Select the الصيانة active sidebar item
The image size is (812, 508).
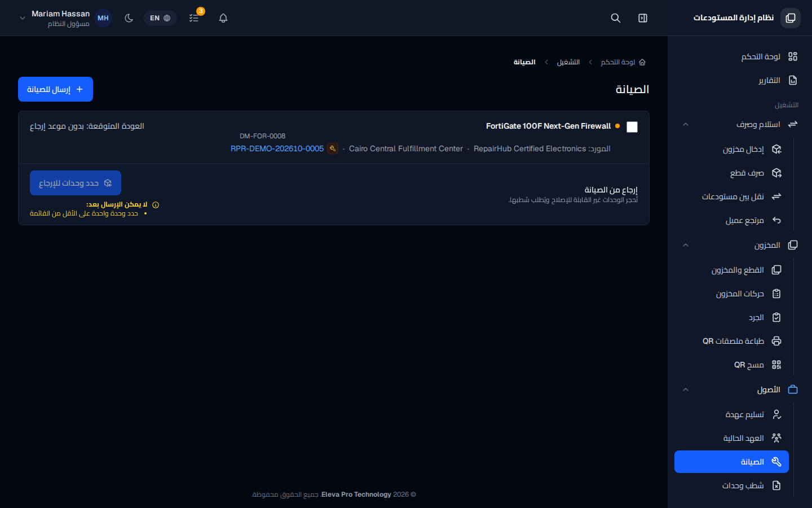[x=732, y=462]
